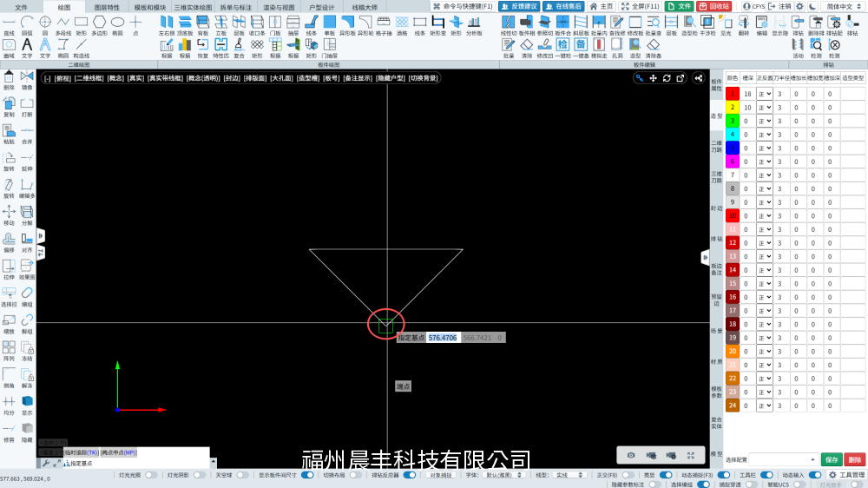Open the 渲染与视图 ribbon tab
This screenshot has width=868, height=488.
coord(279,7)
